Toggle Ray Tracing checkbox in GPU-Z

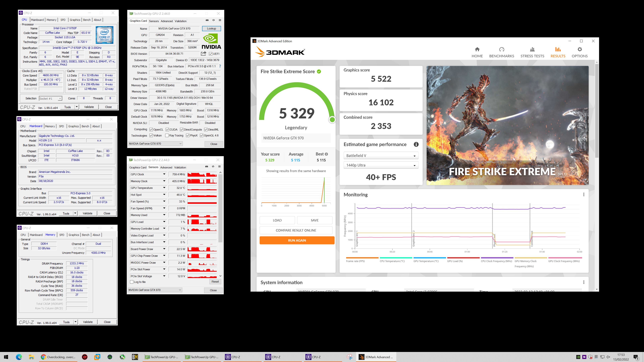click(167, 135)
